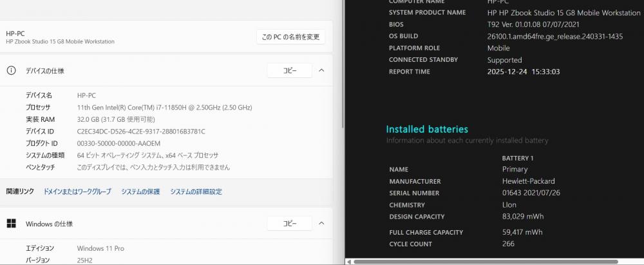Copy device specifications with コピー button

tap(290, 70)
